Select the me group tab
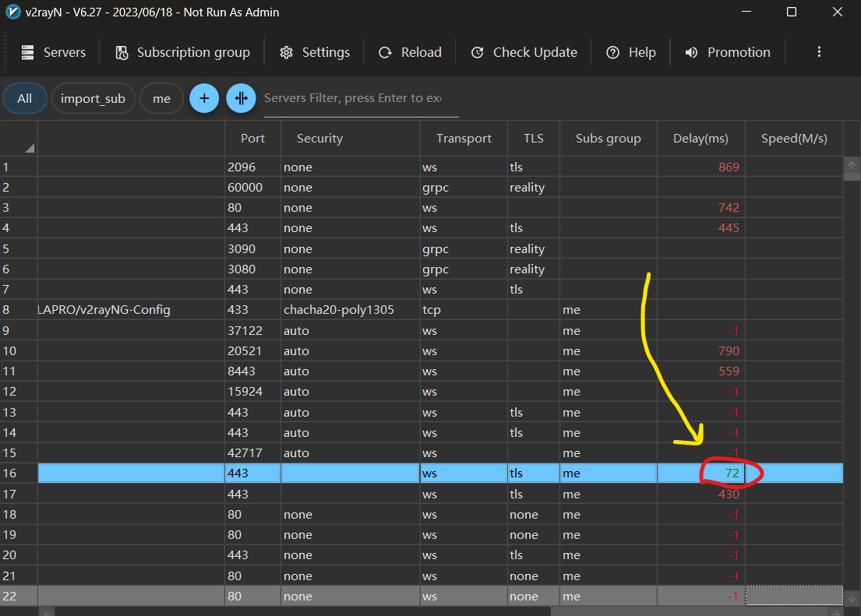 [x=161, y=98]
